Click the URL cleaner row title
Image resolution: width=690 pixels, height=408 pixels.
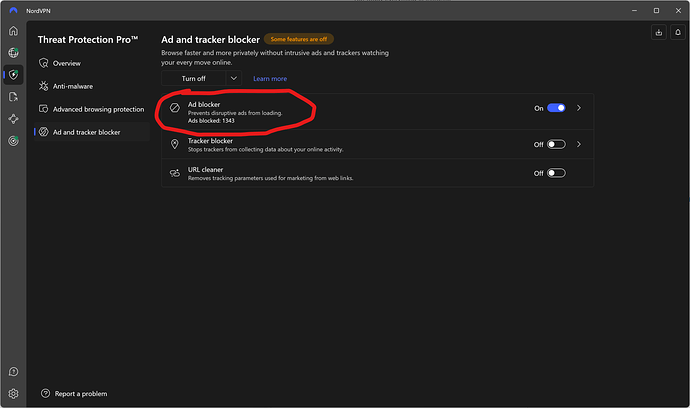click(206, 169)
